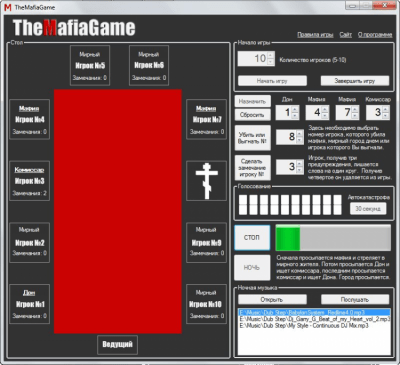The width and height of the screenshot is (400, 365).
Task: Click the Завершить игру button
Action: [x=355, y=81]
